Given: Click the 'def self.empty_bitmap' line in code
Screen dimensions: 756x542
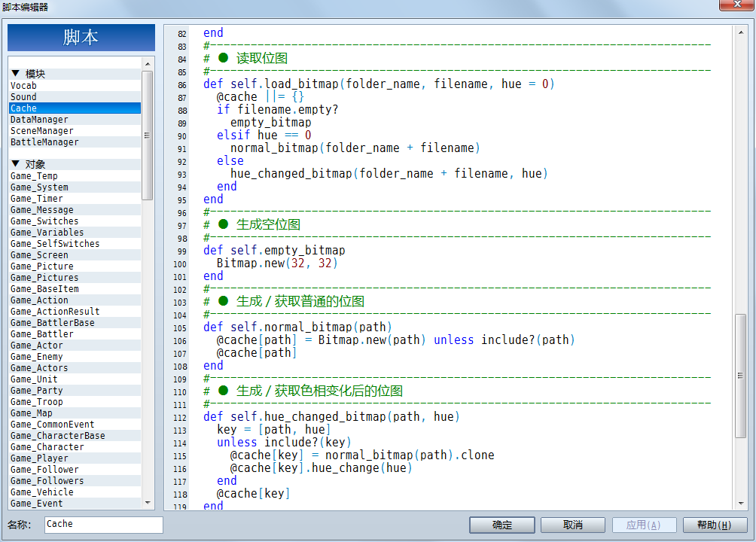Looking at the screenshot, I should (274, 250).
